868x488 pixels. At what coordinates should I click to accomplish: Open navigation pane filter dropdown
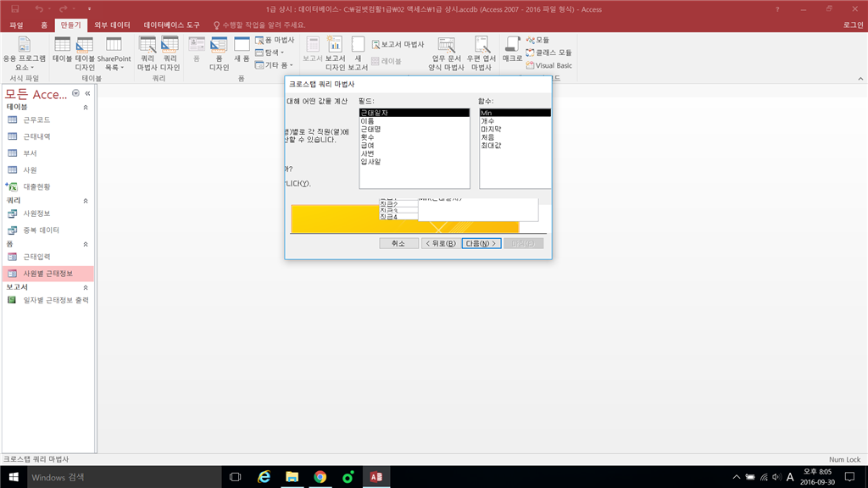coord(75,93)
